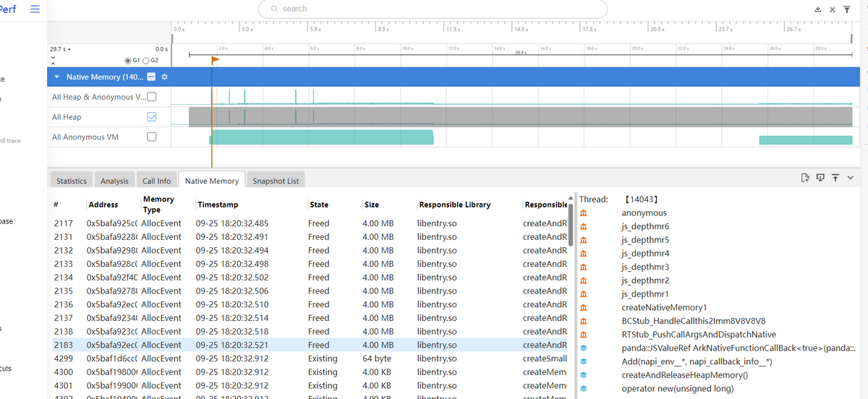Click the move-to-top arrow icon in panel toolbar
The image size is (868, 399).
tap(835, 178)
